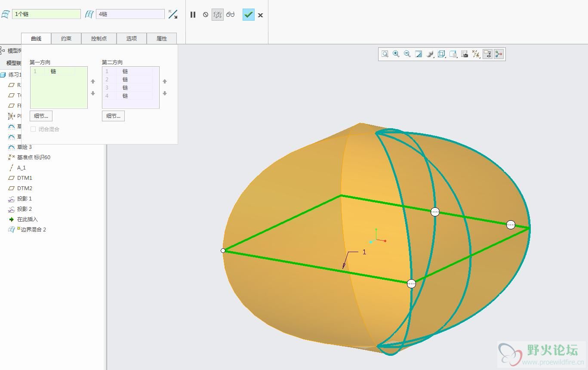Click 细节 button under 第二方向
588x370 pixels.
113,116
